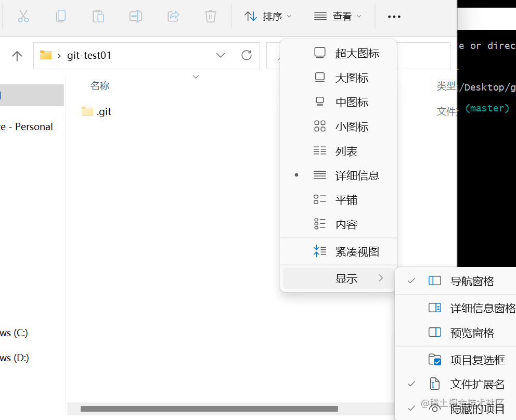Select 大图标 view option
Viewport: 516px width, 420px height.
(338, 78)
